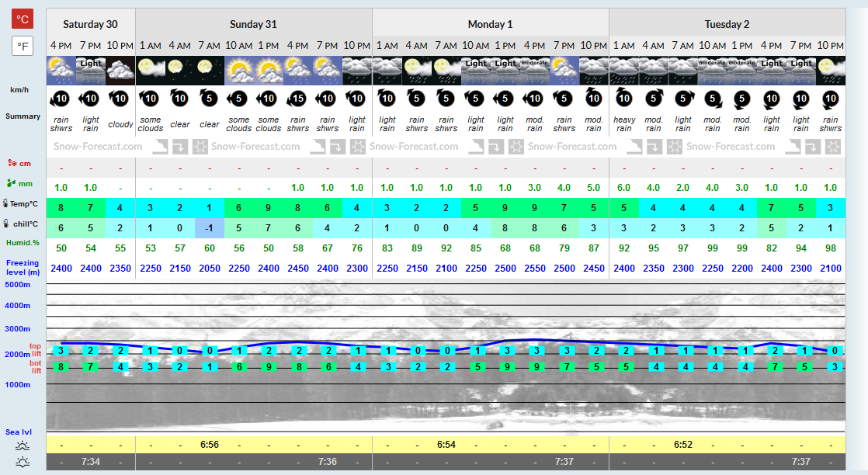The height and width of the screenshot is (475, 868).
Task: Click Sunday 7 AM chill value -1
Action: [210, 228]
